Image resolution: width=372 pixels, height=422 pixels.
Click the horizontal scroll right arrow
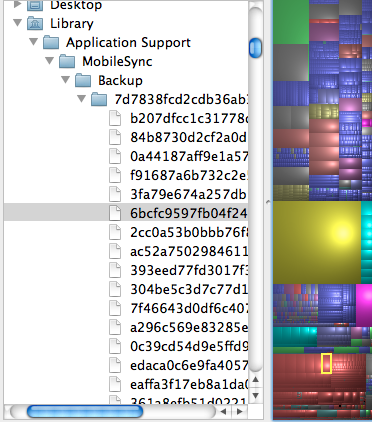click(240, 412)
